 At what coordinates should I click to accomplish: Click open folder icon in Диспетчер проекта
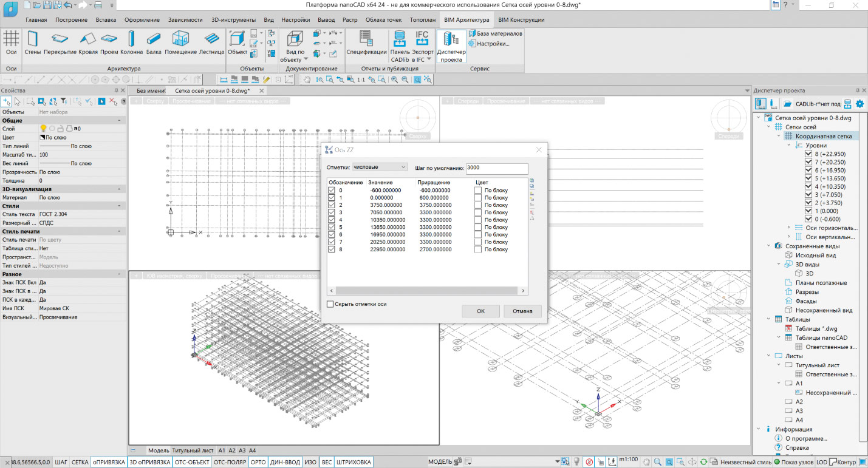(x=787, y=104)
